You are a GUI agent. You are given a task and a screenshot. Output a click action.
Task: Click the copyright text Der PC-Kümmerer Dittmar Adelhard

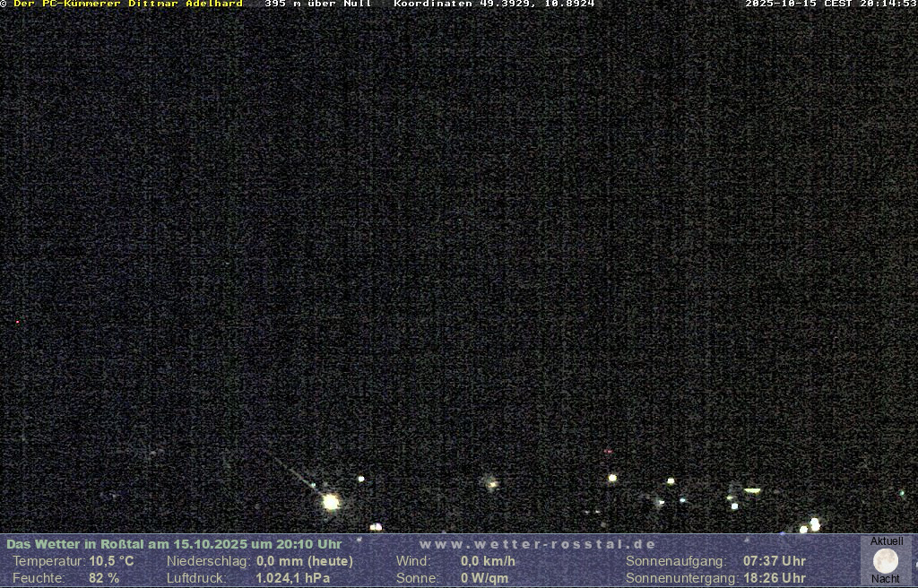pyautogui.click(x=127, y=4)
